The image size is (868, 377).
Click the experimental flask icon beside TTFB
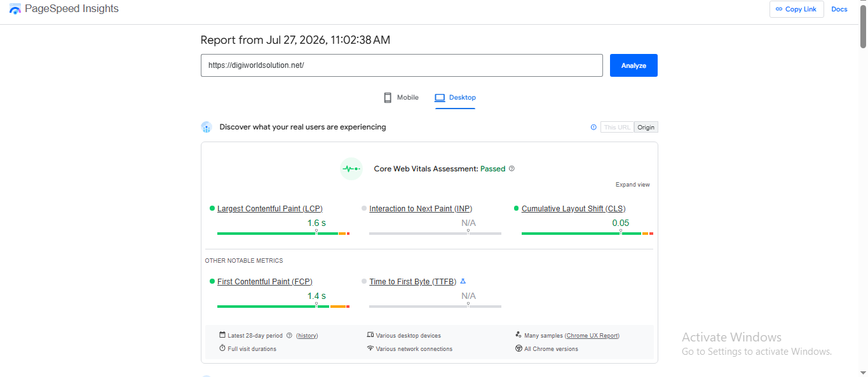[x=463, y=281]
